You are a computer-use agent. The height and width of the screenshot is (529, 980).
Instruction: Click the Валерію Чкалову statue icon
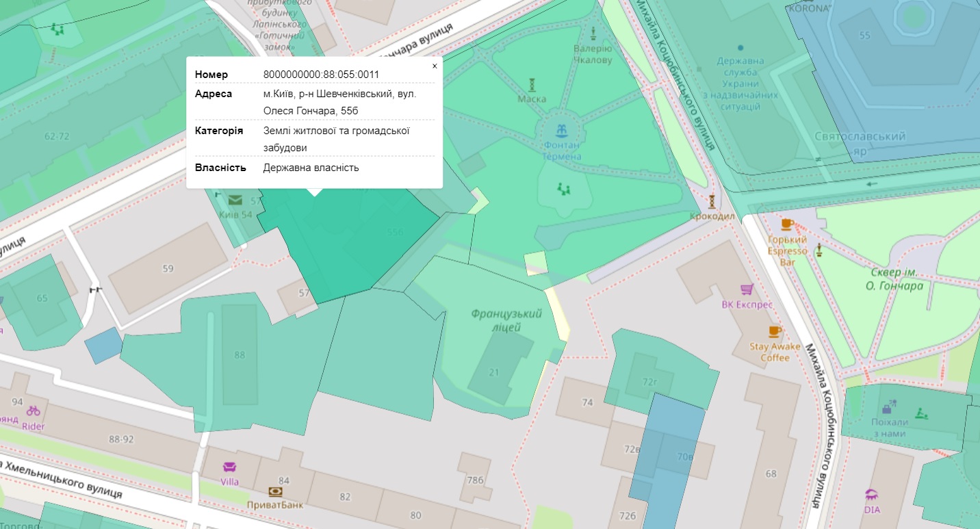coord(593,34)
